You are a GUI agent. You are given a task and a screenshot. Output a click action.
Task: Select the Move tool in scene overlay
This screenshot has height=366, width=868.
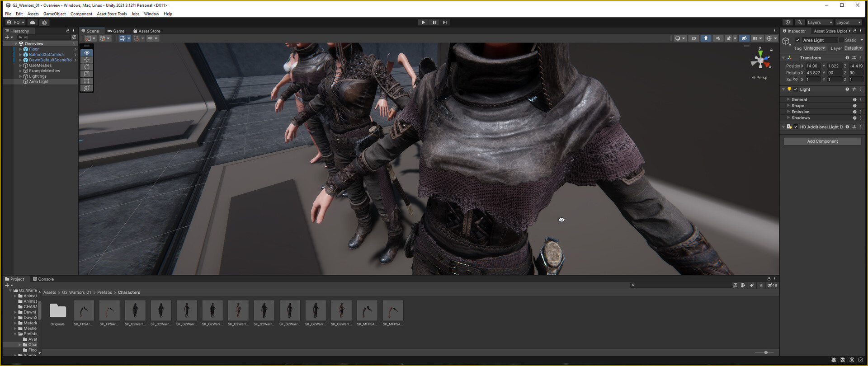pyautogui.click(x=87, y=60)
